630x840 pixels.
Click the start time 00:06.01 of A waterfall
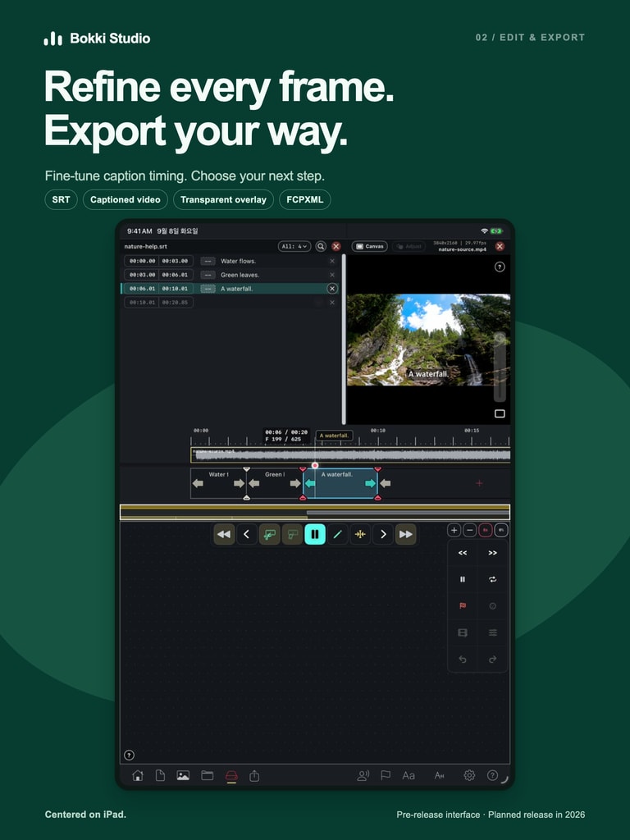tap(143, 288)
